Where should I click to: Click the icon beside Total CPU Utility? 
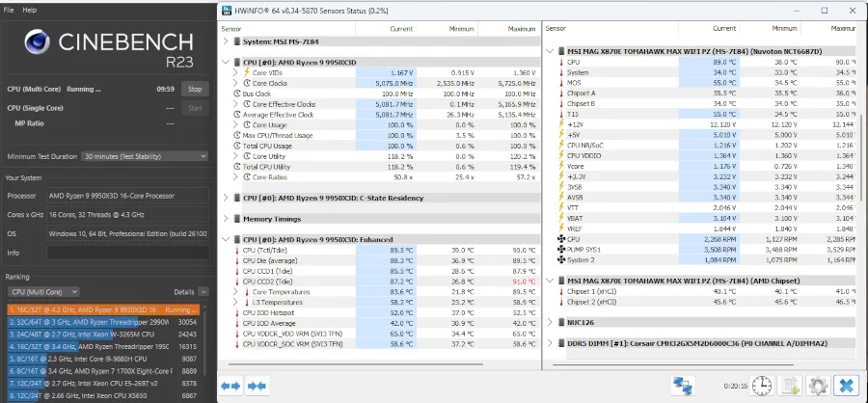[x=237, y=167]
